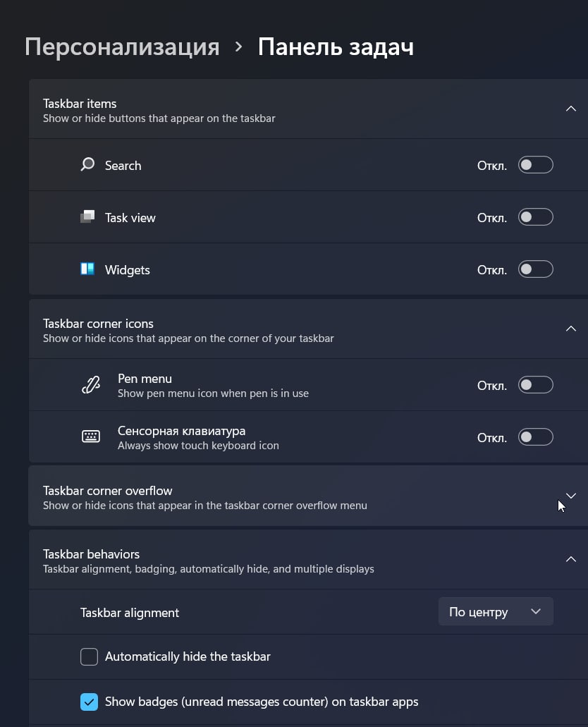Uncheck Show badges on taskbar apps
Screen dimensions: 588x727
click(x=89, y=702)
